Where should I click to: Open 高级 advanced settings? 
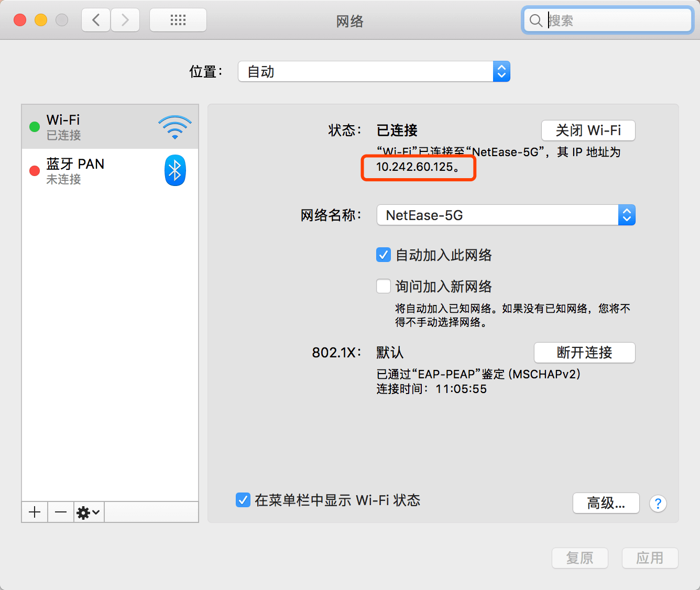pyautogui.click(x=606, y=504)
